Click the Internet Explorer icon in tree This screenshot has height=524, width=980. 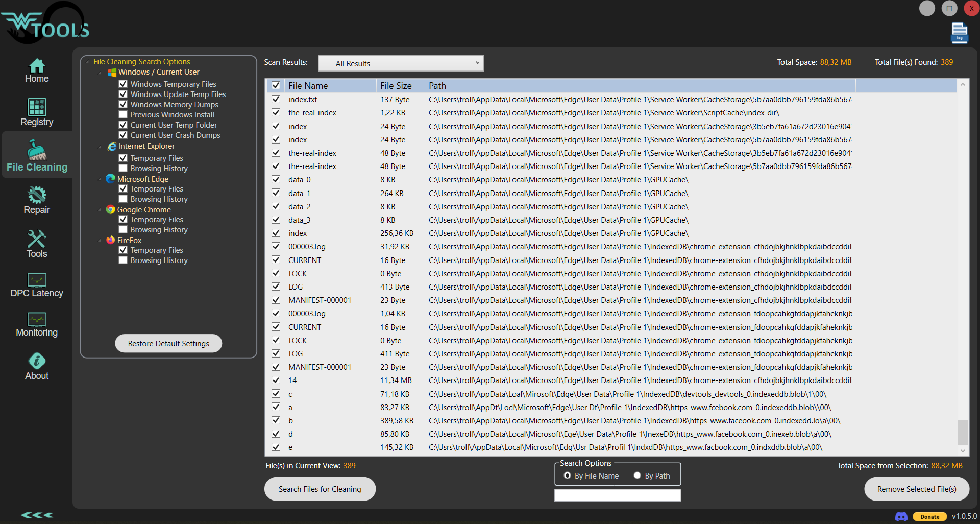point(112,147)
